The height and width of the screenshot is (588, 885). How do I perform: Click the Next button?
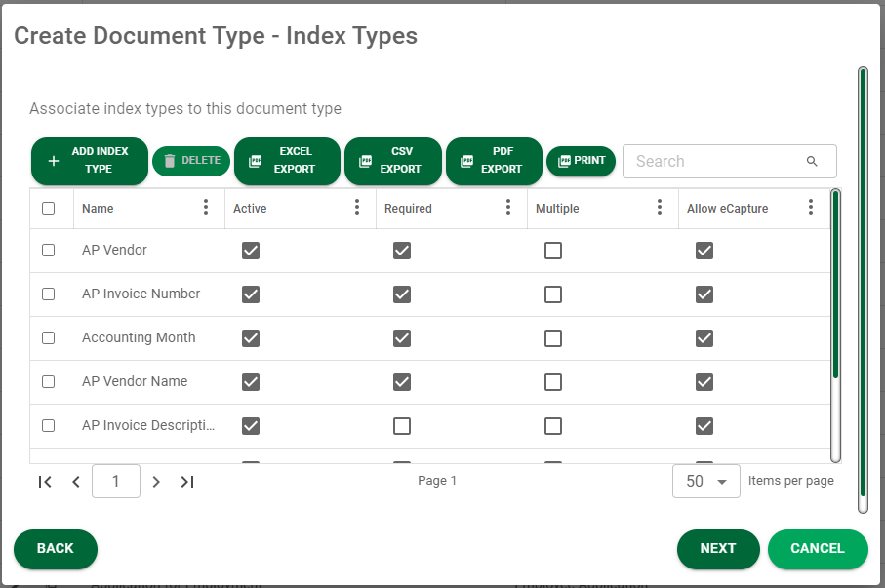(718, 549)
